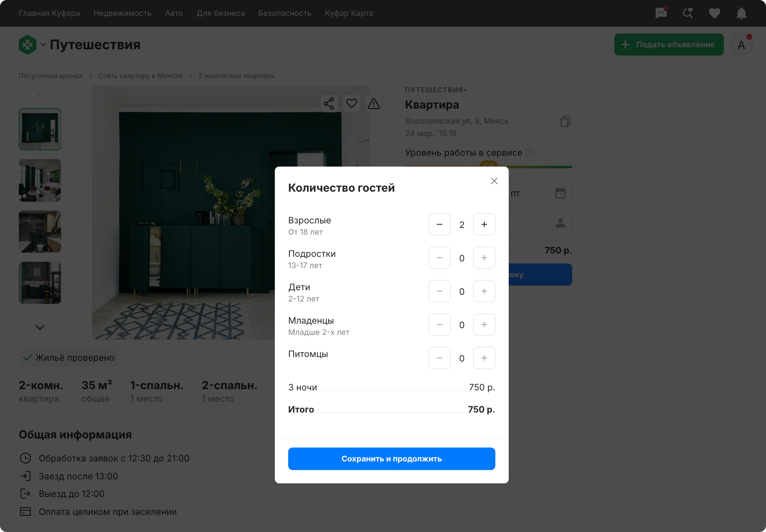Click the Квартира listing title
The image size is (766, 532).
coord(432,105)
